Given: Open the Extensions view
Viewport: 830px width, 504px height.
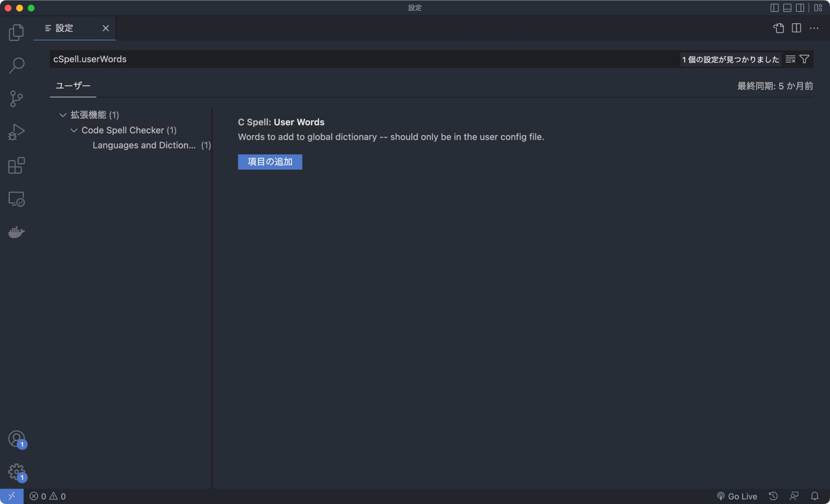Looking at the screenshot, I should point(16,165).
